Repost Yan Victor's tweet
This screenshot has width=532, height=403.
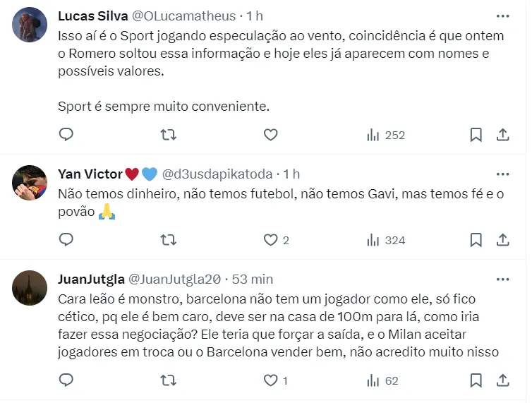click(168, 240)
